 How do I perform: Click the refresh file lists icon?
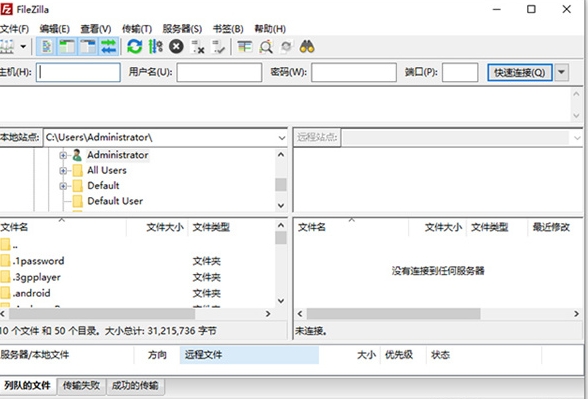click(134, 47)
